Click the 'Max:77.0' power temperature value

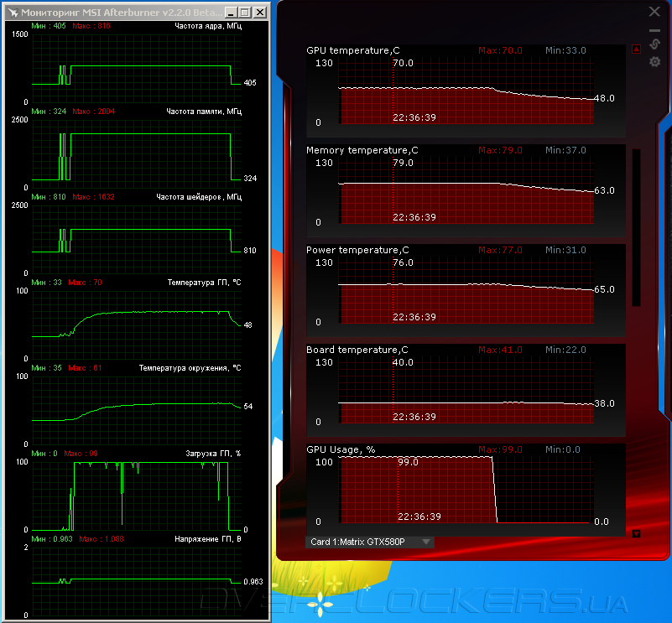click(x=500, y=250)
